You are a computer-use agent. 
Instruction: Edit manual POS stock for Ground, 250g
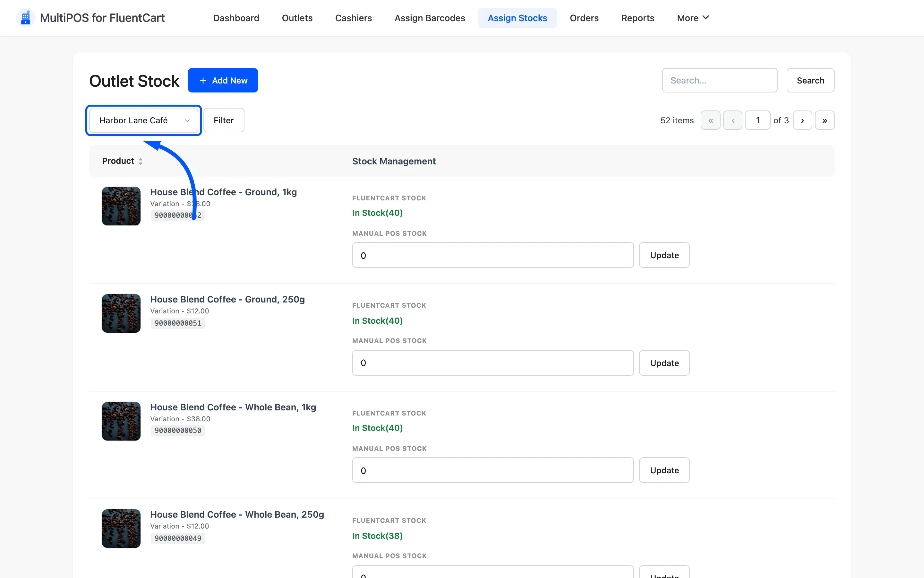492,363
